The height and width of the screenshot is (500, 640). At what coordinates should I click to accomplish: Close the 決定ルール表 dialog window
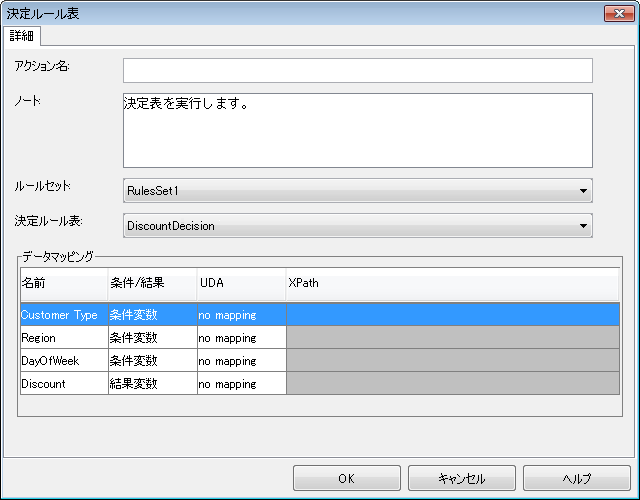pyautogui.click(x=619, y=13)
